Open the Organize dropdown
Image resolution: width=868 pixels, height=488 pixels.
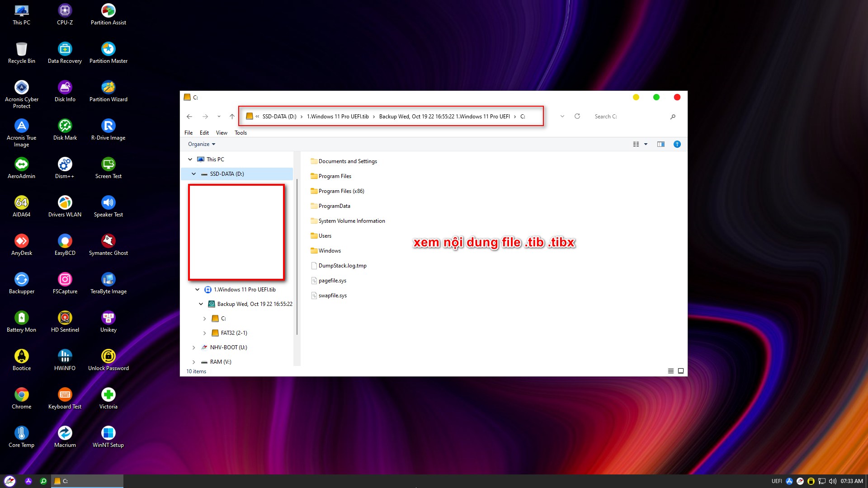tap(202, 144)
